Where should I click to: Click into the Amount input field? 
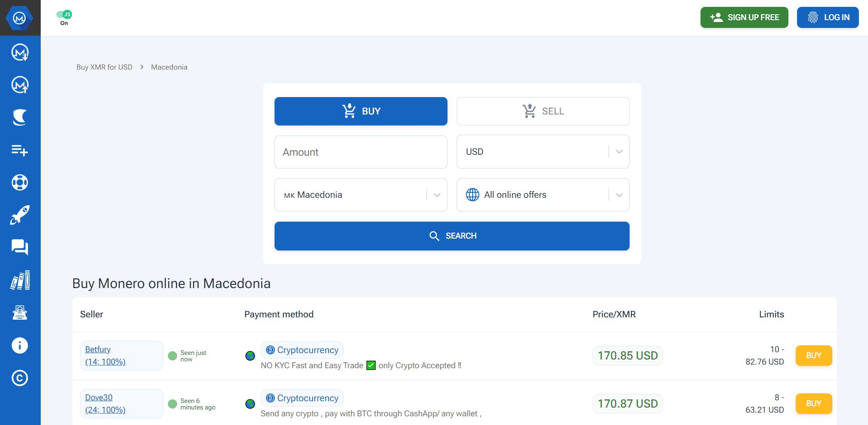[361, 152]
